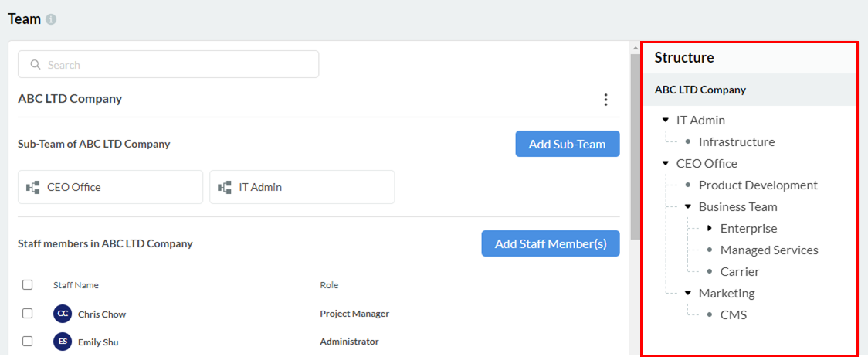The height and width of the screenshot is (357, 868).
Task: Click the info icon beside Team heading
Action: (51, 19)
